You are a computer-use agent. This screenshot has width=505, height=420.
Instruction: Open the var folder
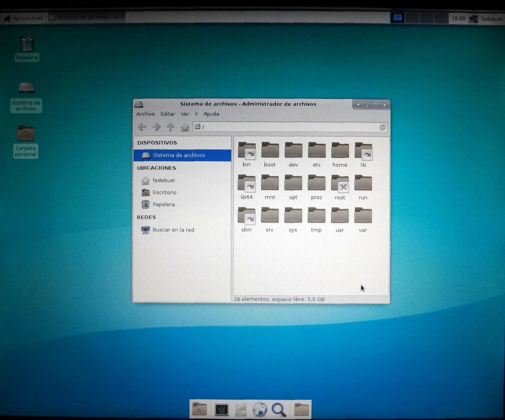tap(363, 219)
